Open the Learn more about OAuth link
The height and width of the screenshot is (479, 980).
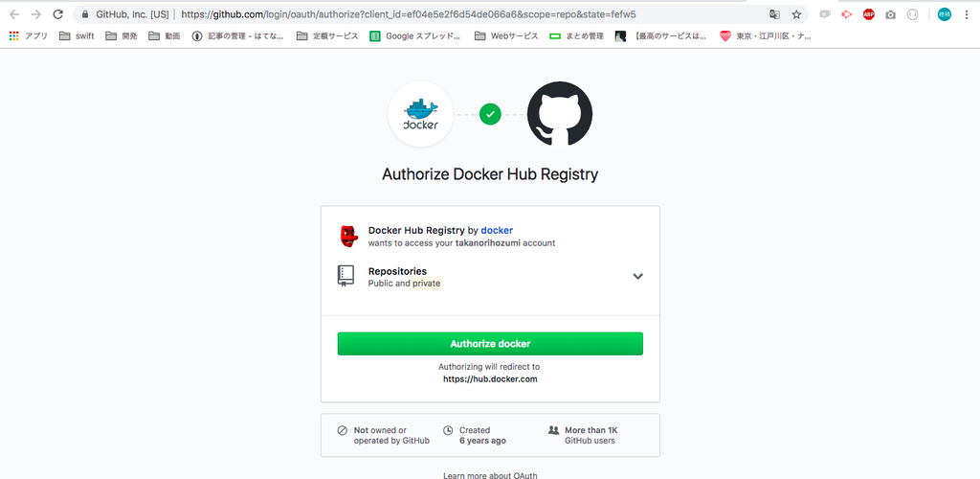click(x=490, y=475)
